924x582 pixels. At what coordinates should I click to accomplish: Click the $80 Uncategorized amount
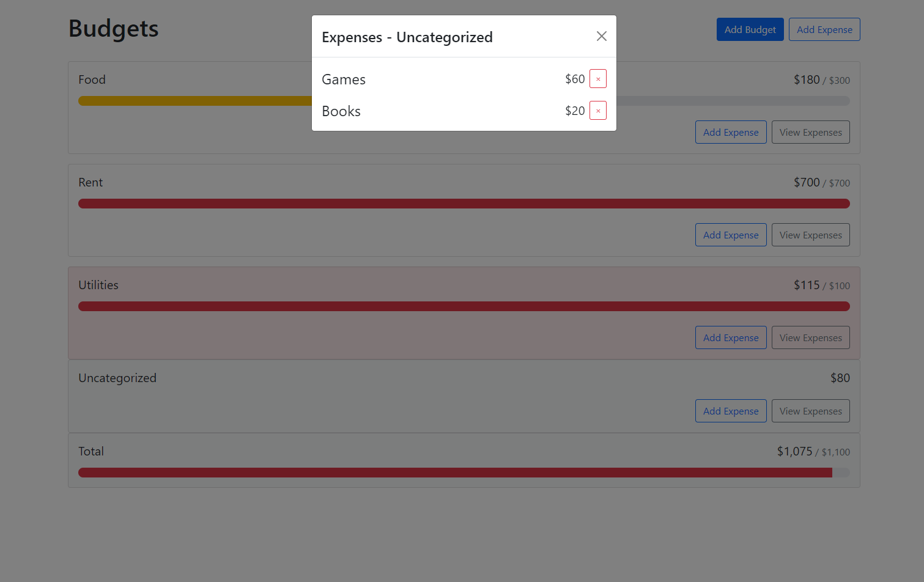840,378
